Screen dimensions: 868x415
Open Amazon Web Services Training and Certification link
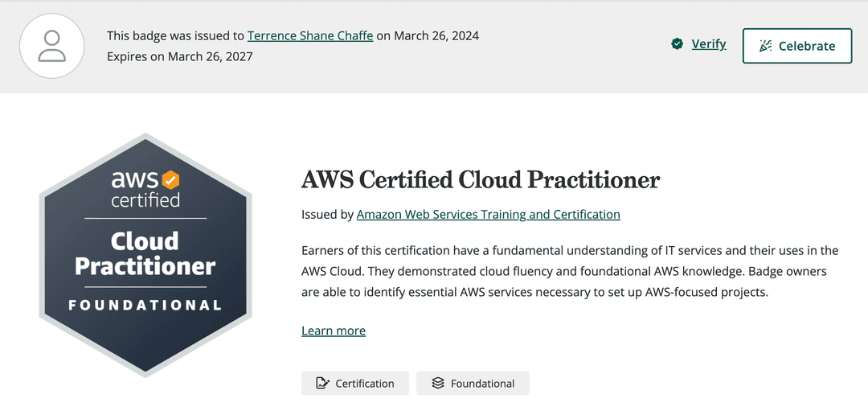pyautogui.click(x=488, y=215)
